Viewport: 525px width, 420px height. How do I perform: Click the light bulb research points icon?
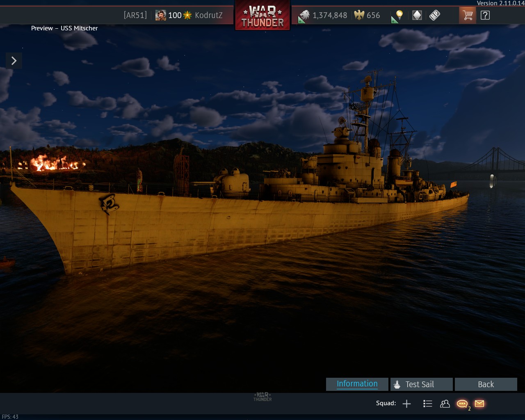(398, 16)
